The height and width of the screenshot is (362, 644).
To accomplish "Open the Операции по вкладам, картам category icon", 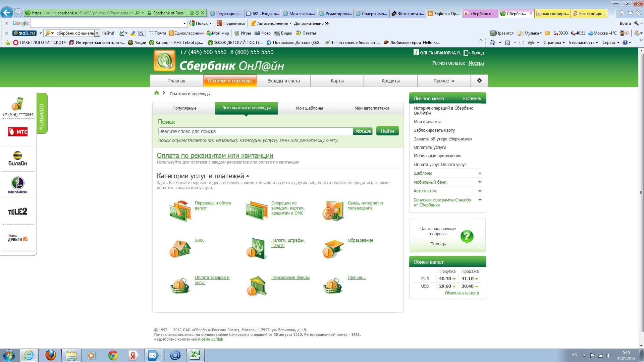I will coord(257,211).
